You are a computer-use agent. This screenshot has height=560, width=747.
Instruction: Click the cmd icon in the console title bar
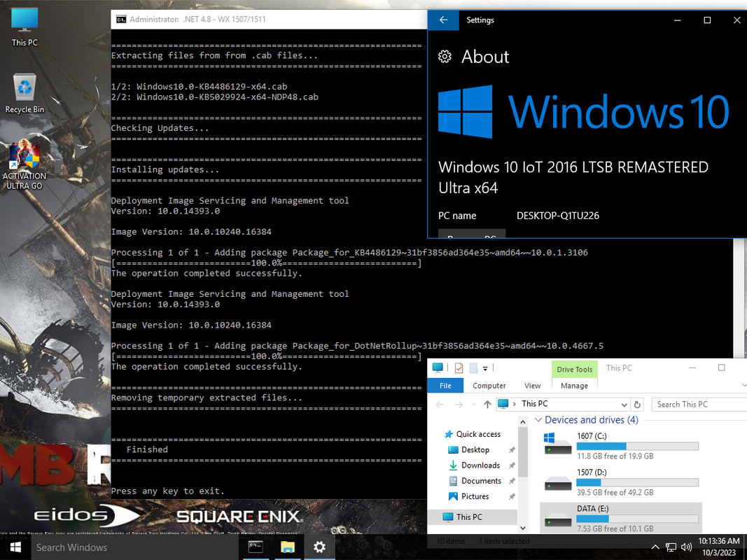(x=122, y=19)
